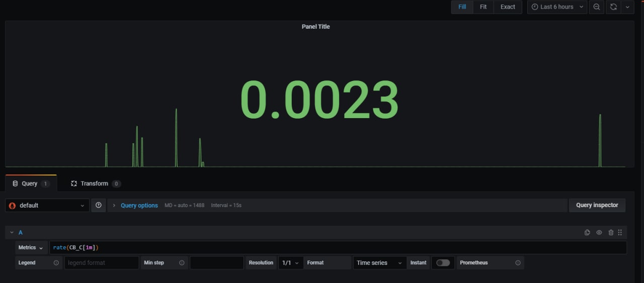The width and height of the screenshot is (644, 283).
Task: Switch to the Transform tab
Action: 96,183
